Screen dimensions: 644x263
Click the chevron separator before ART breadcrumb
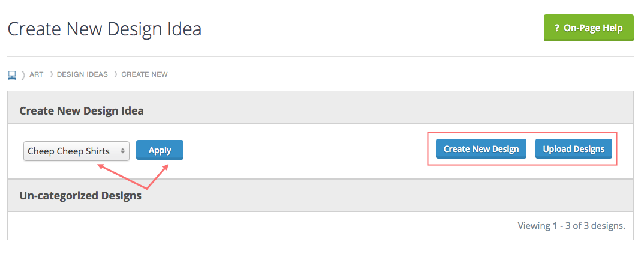pyautogui.click(x=23, y=74)
